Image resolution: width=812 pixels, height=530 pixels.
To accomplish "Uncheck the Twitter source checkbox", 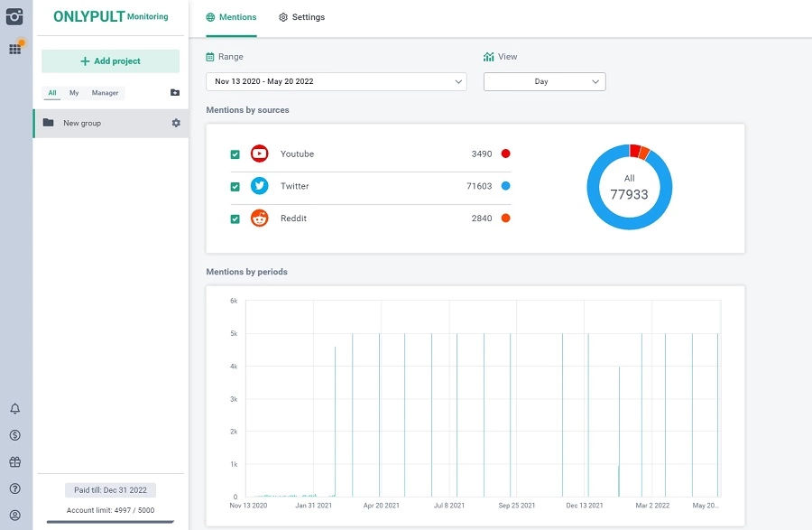I will tap(235, 187).
